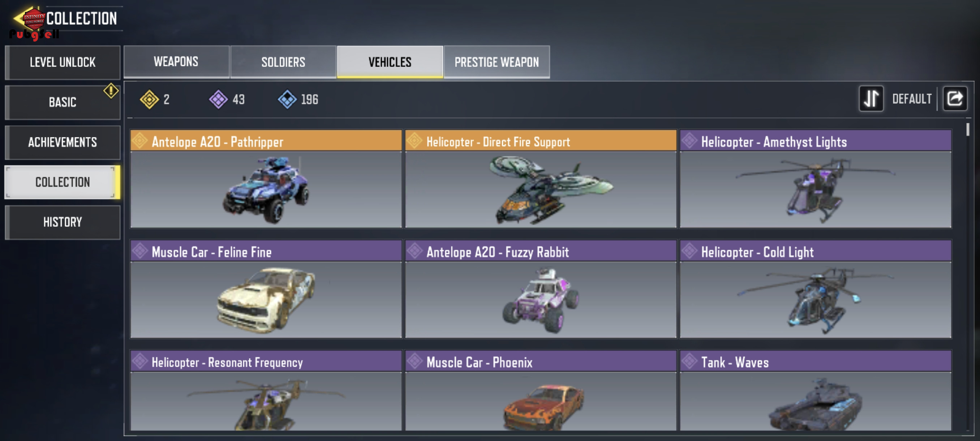Image resolution: width=980 pixels, height=441 pixels.
Task: Click the share export icon
Action: [x=955, y=99]
